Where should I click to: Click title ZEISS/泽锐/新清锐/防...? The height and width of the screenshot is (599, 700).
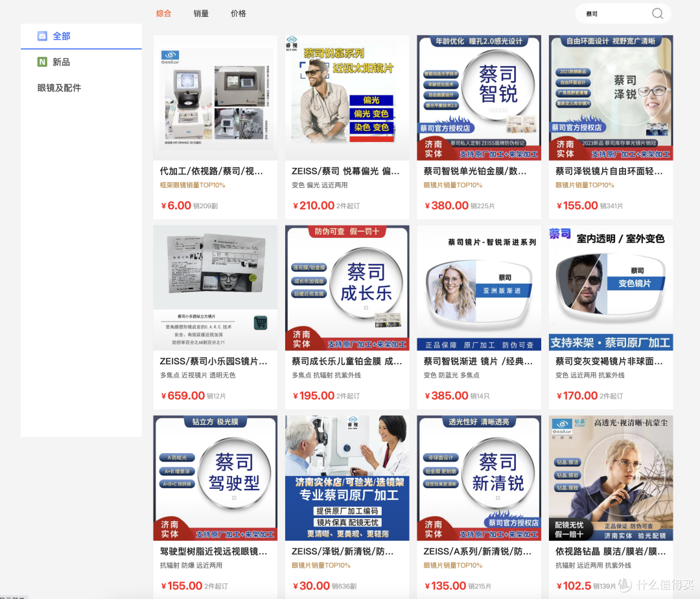click(342, 552)
